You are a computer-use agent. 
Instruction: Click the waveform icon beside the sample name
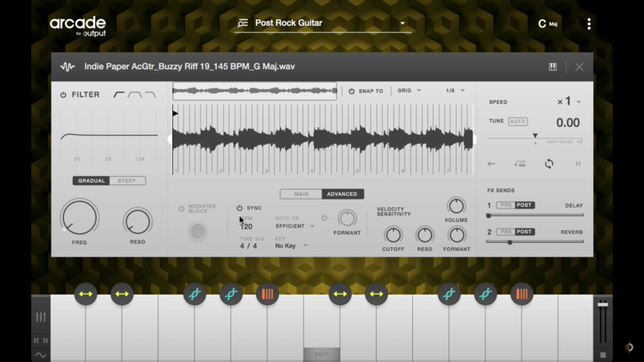coord(68,67)
